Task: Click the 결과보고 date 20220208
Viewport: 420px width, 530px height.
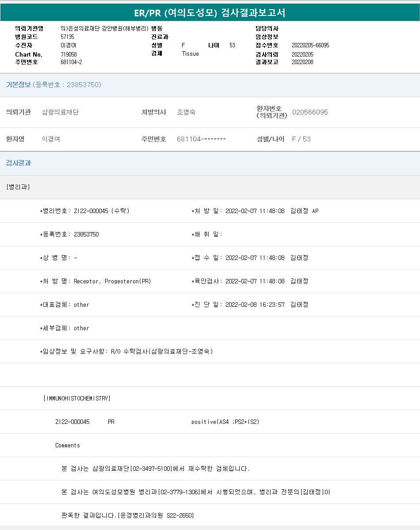Action: coord(302,62)
